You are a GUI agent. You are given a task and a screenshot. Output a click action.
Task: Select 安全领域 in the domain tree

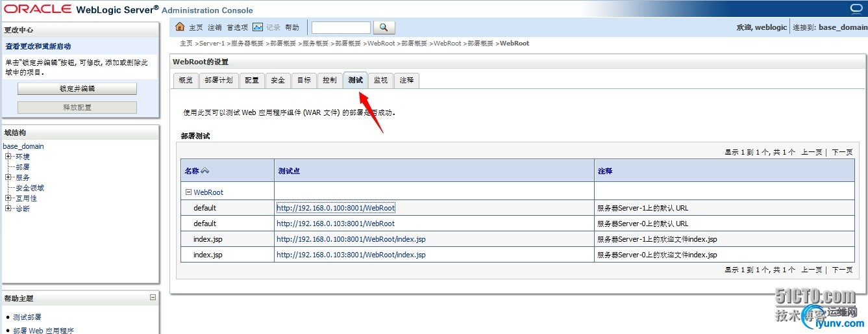pos(30,188)
